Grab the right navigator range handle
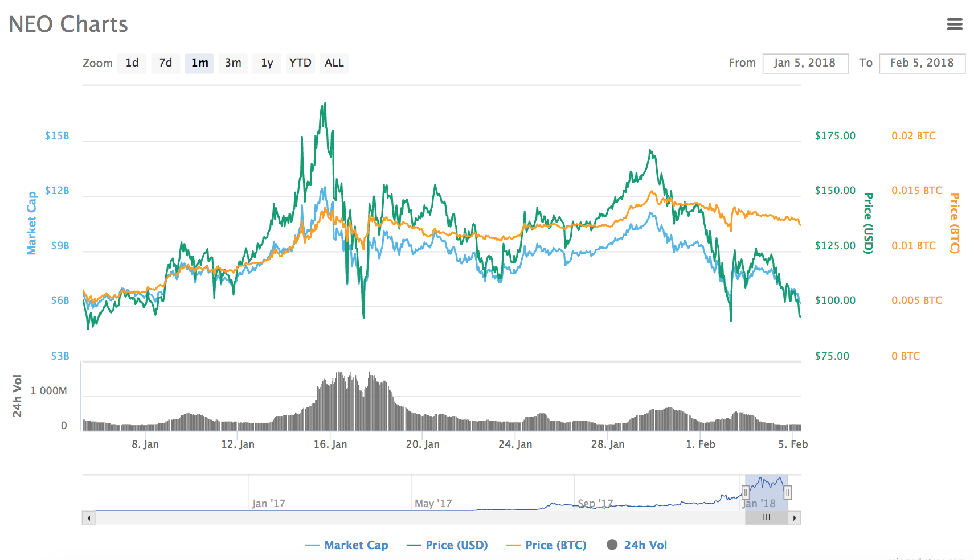Screen dimensions: 974x560 click(789, 492)
